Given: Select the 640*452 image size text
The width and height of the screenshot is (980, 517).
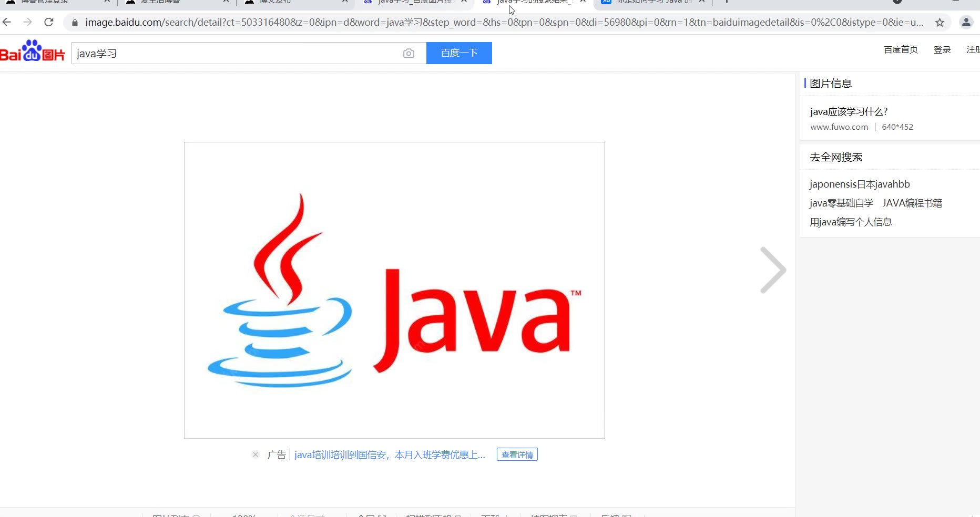Looking at the screenshot, I should click(897, 127).
